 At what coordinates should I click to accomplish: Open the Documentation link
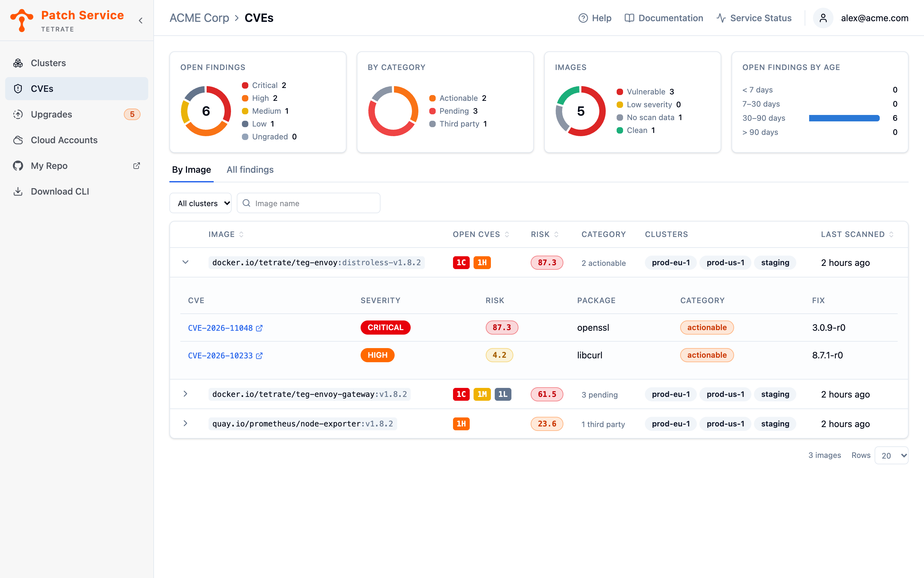coord(663,18)
